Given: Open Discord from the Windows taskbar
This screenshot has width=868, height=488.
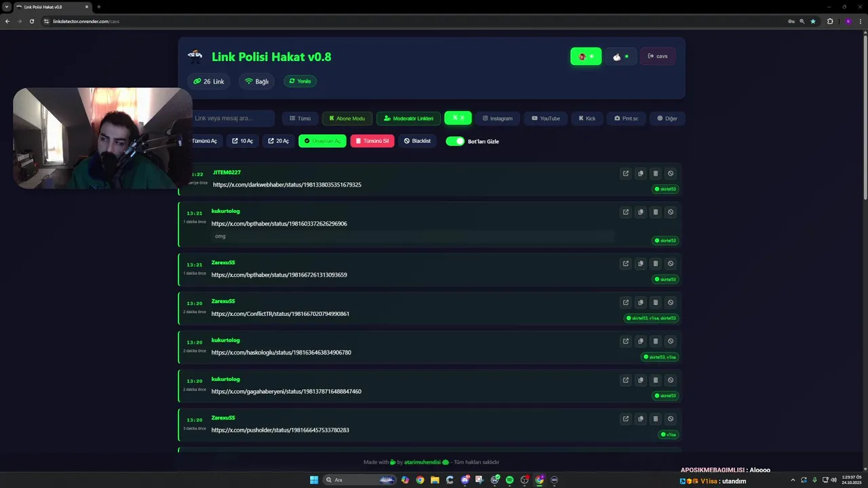Looking at the screenshot, I should coord(465,480).
